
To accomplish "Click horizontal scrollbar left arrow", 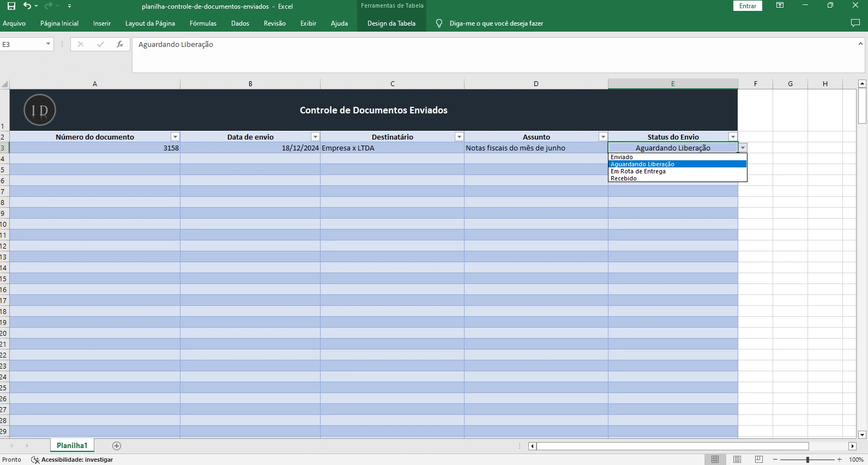I will pyautogui.click(x=532, y=446).
